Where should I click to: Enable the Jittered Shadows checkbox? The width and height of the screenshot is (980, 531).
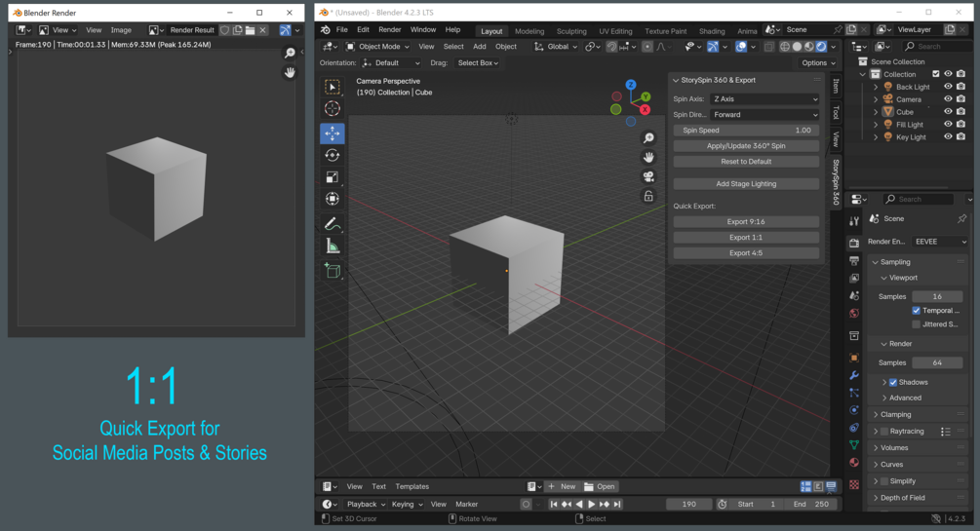pos(917,324)
